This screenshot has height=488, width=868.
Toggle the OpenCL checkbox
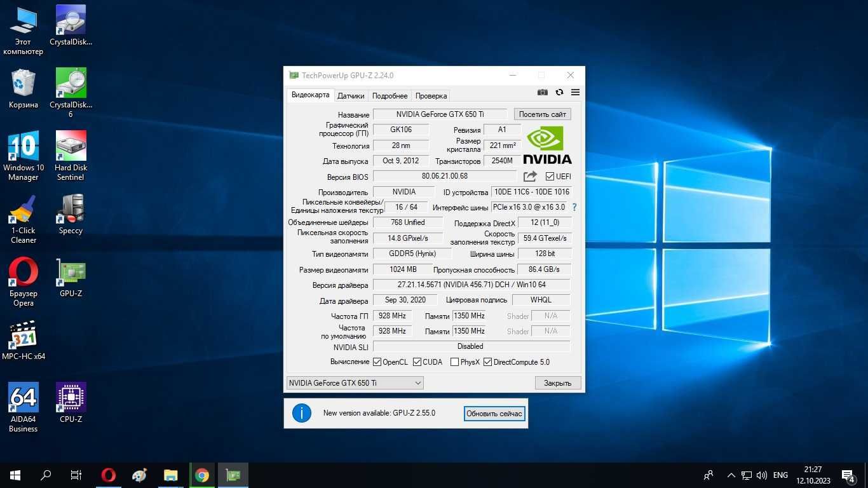click(377, 362)
